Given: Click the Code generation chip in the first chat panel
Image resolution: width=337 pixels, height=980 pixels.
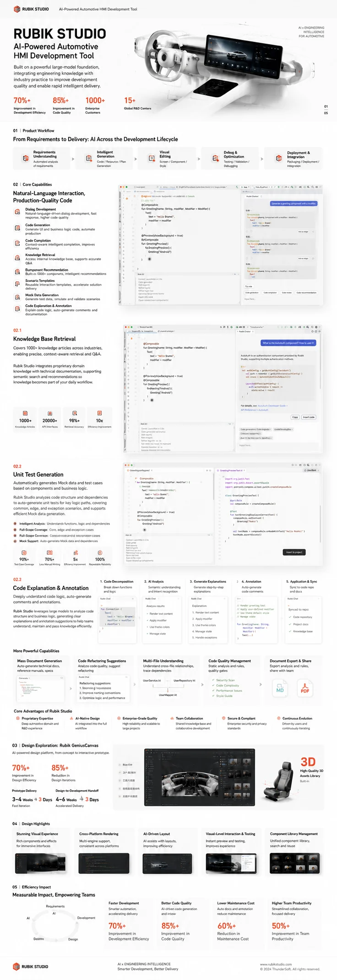Looking at the screenshot, I should 252,292.
